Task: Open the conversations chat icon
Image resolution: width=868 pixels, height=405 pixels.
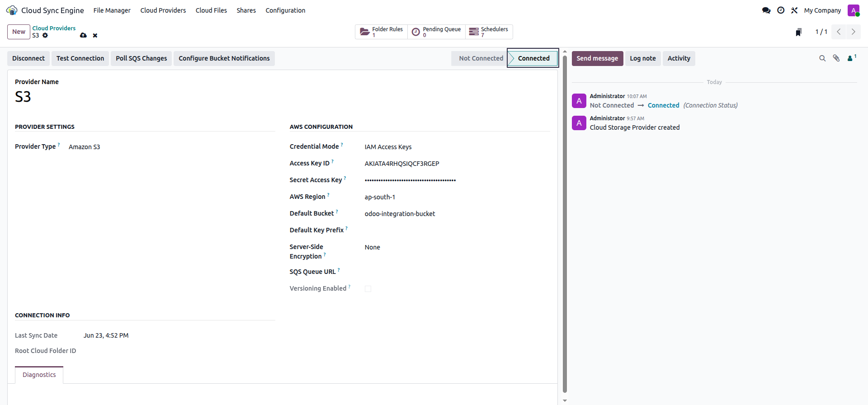Action: 766,10
